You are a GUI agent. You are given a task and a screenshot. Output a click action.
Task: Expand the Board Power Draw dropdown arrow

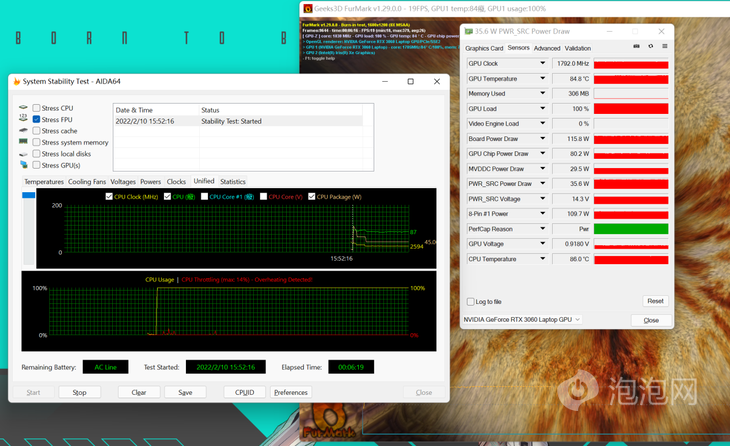[x=541, y=139]
